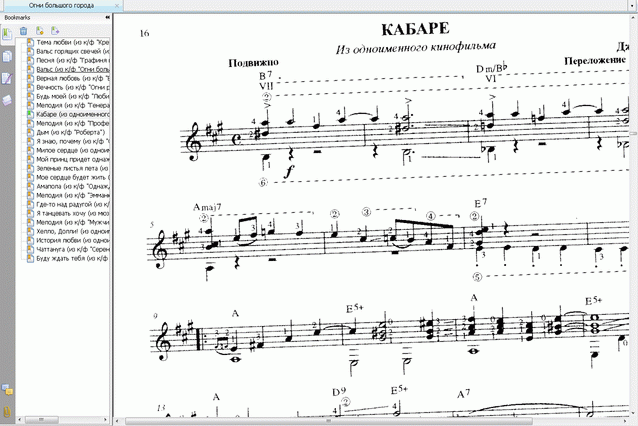638x426 pixels.
Task: Open the Signatures panel icon
Action: (x=7, y=79)
